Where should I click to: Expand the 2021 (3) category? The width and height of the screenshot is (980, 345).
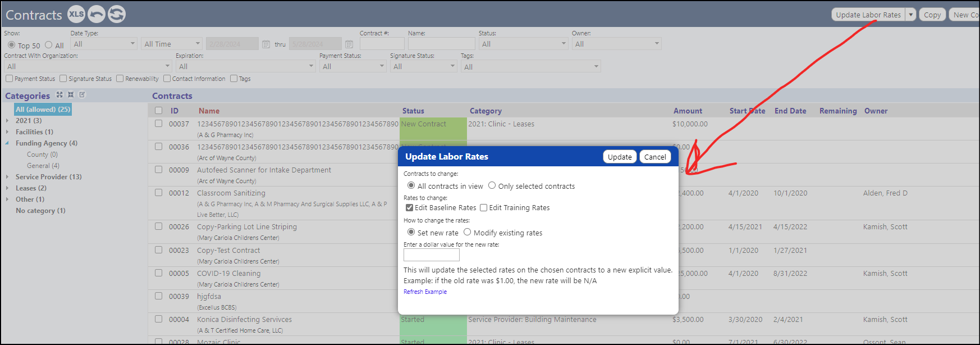(x=7, y=121)
